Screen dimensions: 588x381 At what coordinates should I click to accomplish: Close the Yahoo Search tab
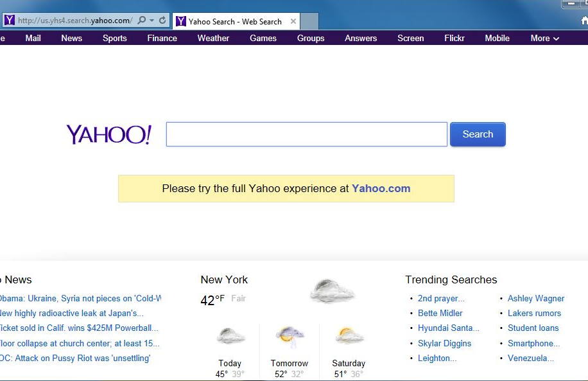coord(293,21)
